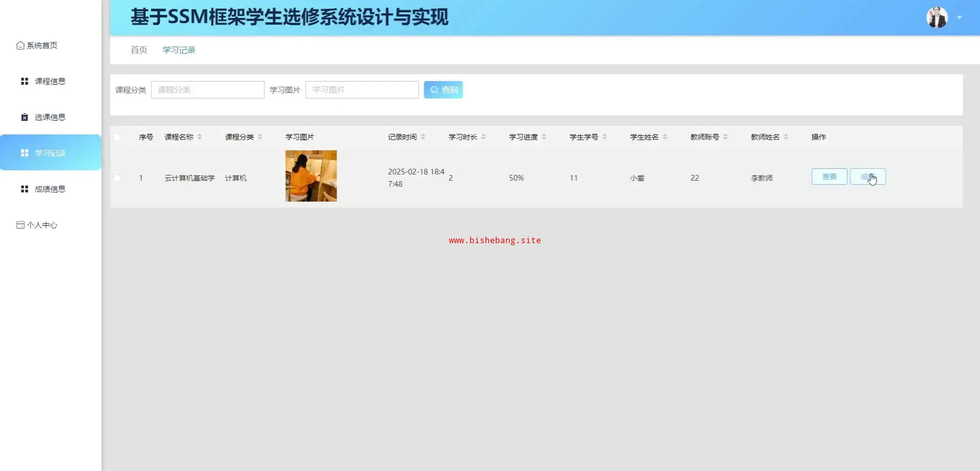Select 学习记录 in the sidebar
The width and height of the screenshot is (980, 471).
point(51,152)
